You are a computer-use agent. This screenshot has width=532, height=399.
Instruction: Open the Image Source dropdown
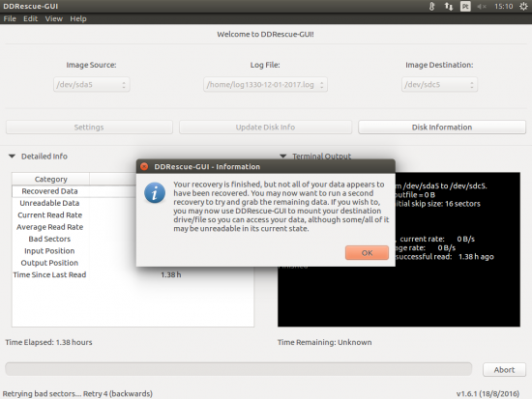[x=92, y=85]
